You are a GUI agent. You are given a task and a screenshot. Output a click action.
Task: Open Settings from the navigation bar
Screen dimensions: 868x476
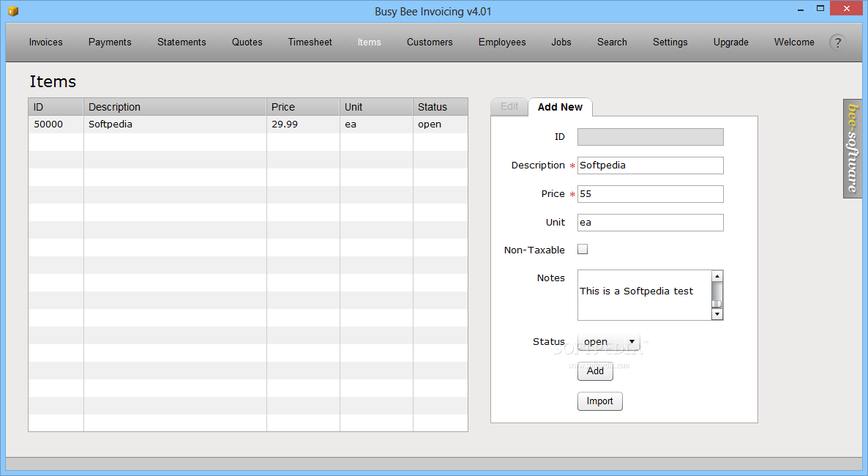(x=670, y=42)
